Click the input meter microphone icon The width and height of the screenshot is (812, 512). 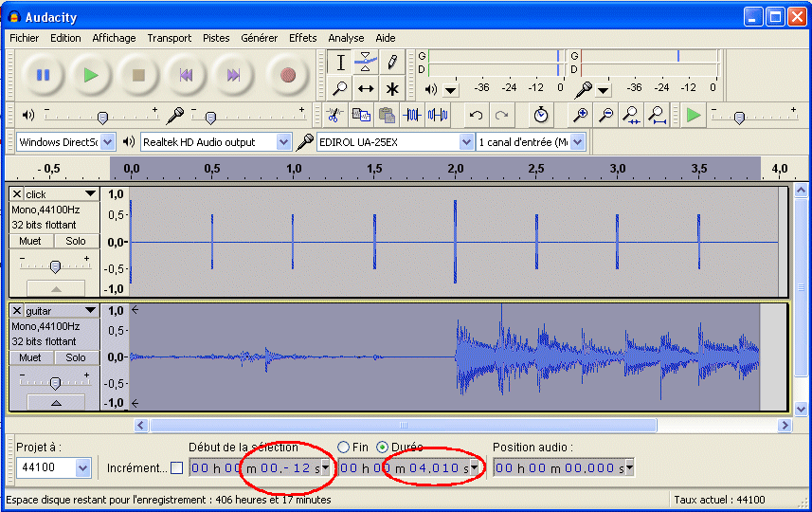(x=583, y=90)
